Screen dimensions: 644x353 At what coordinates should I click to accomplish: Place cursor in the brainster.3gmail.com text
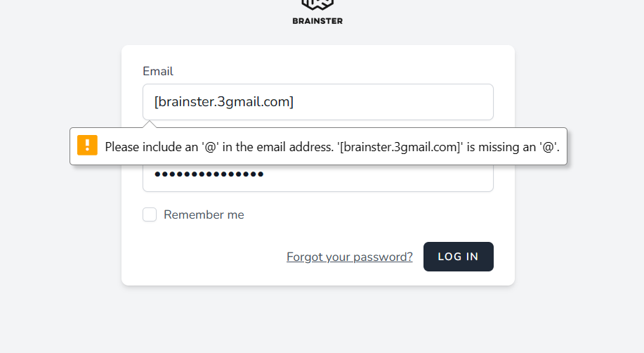(x=223, y=102)
